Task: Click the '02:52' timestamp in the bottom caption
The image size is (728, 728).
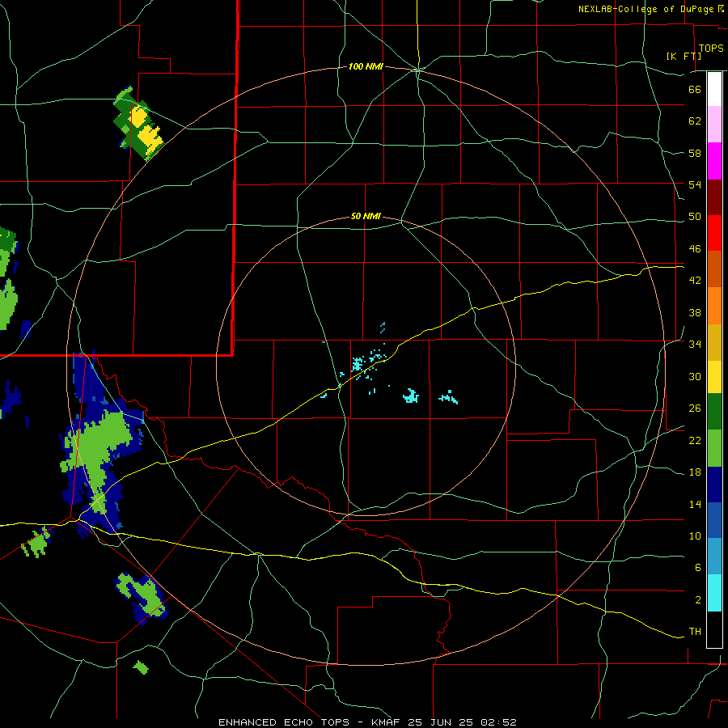Action: (499, 722)
